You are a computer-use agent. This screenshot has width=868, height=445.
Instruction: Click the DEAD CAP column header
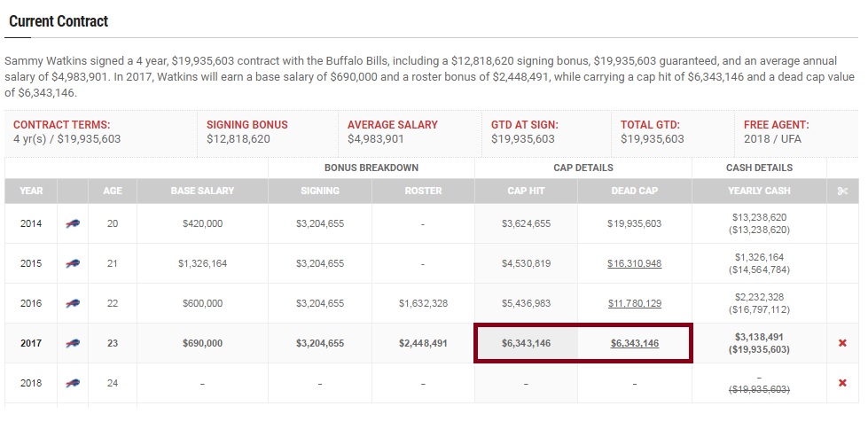click(635, 191)
